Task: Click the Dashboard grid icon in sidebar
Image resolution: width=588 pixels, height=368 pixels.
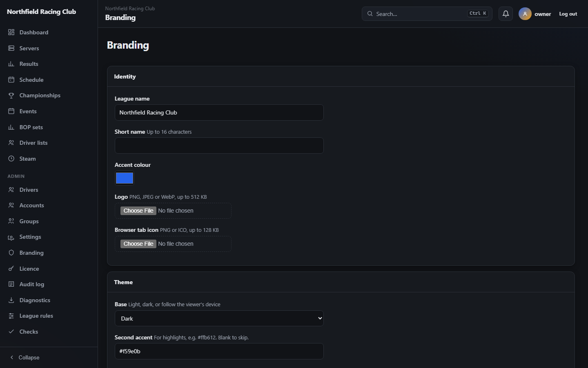Action: coord(11,32)
